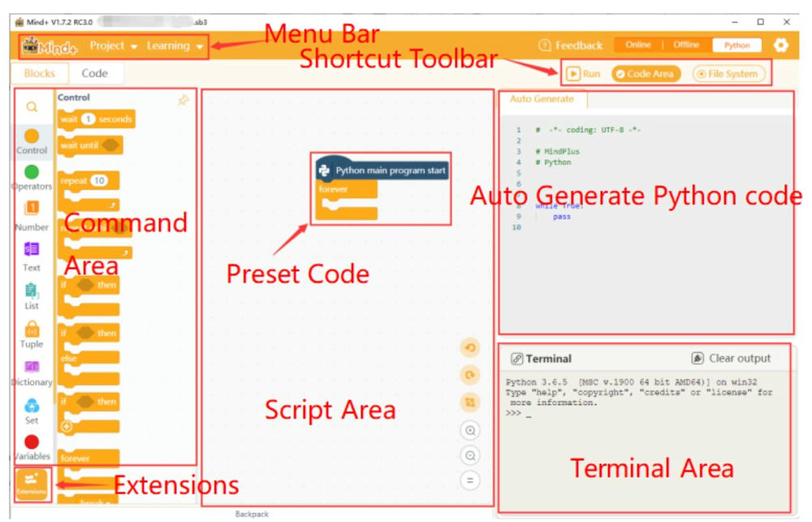Add a branch with plus on if-then block
812x522 pixels.
pyautogui.click(x=67, y=427)
